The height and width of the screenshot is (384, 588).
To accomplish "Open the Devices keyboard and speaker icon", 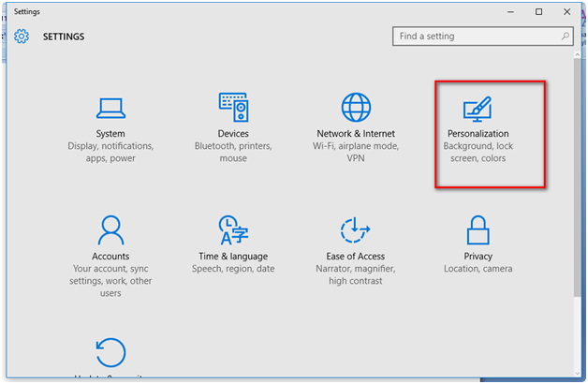I will tap(233, 108).
